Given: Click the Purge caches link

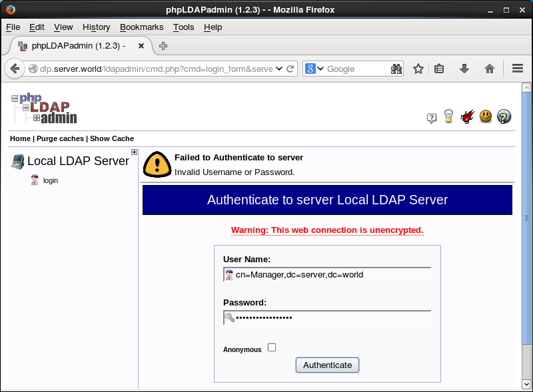Looking at the screenshot, I should (60, 138).
